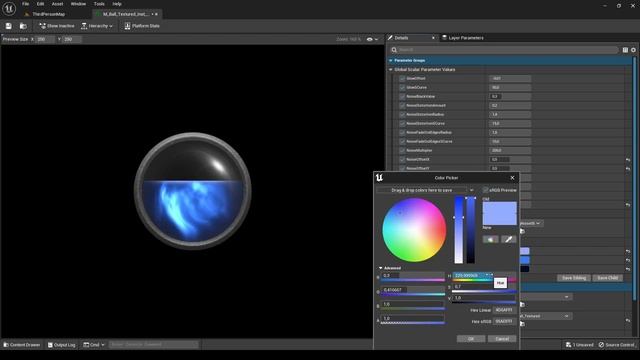640x360 pixels.
Task: Click the Old/New color preview swatch
Action: (500, 213)
